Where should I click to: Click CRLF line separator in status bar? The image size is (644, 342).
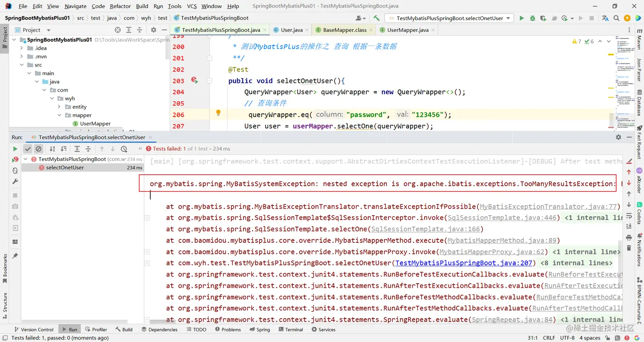(549, 338)
